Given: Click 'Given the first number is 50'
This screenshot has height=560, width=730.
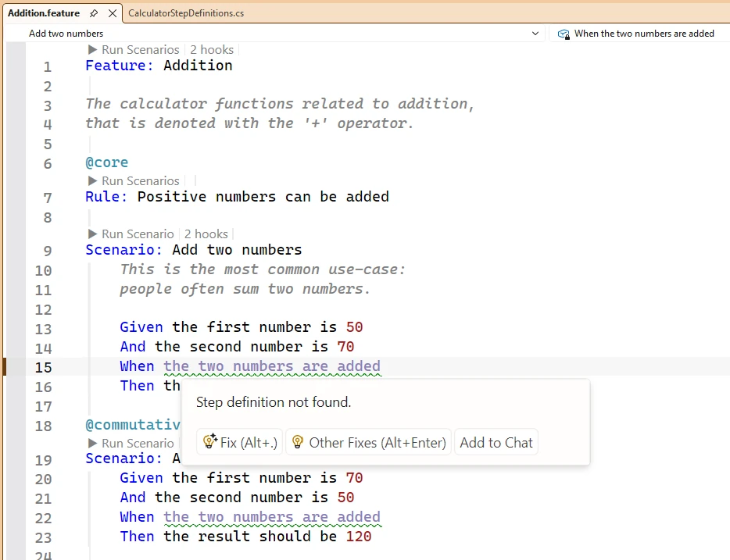Looking at the screenshot, I should click(x=242, y=327).
